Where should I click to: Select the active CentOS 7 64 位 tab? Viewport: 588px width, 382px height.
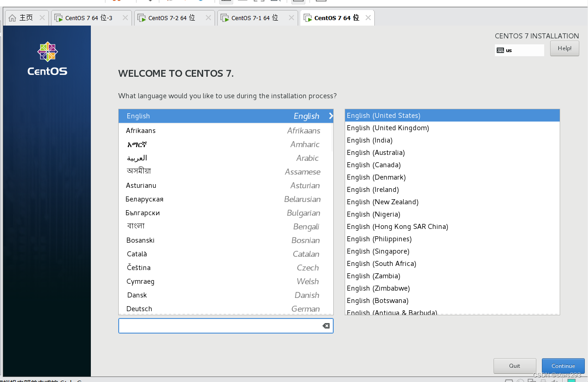click(x=337, y=18)
